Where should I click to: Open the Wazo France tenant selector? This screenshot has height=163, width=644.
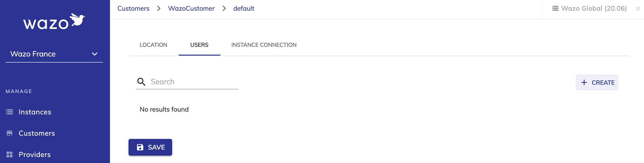coord(54,54)
